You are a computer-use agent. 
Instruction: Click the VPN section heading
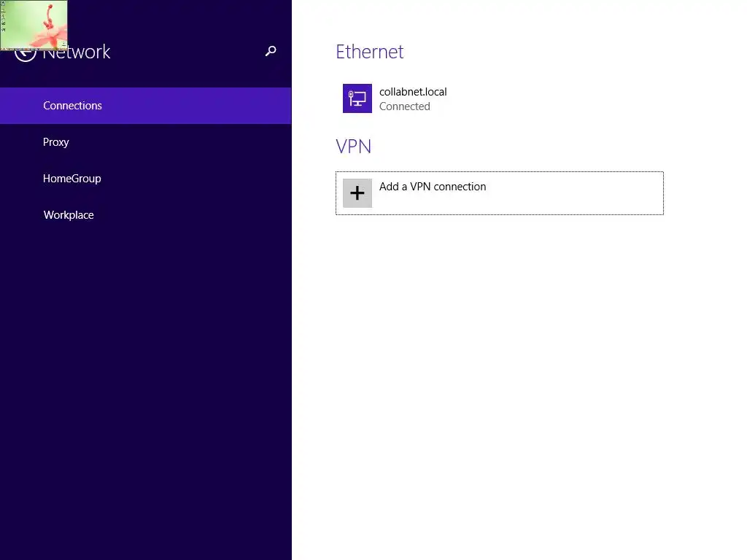point(354,147)
